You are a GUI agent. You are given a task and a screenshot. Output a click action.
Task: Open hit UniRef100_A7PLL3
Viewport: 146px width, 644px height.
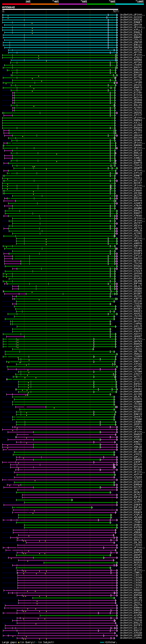click(131, 30)
